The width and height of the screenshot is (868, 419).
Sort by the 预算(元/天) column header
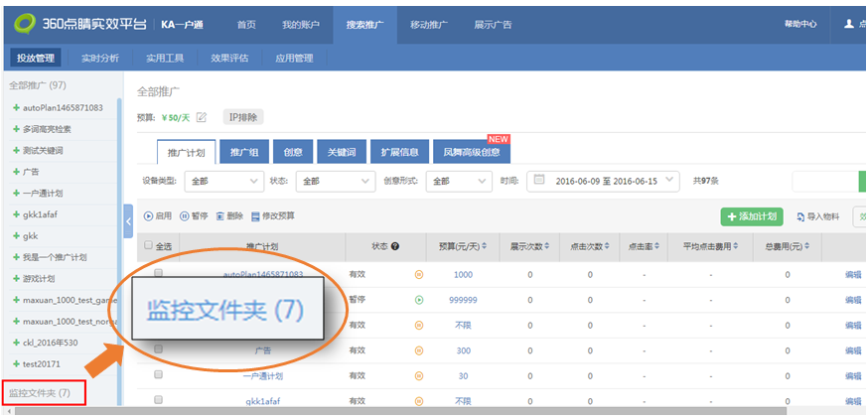[x=459, y=246]
